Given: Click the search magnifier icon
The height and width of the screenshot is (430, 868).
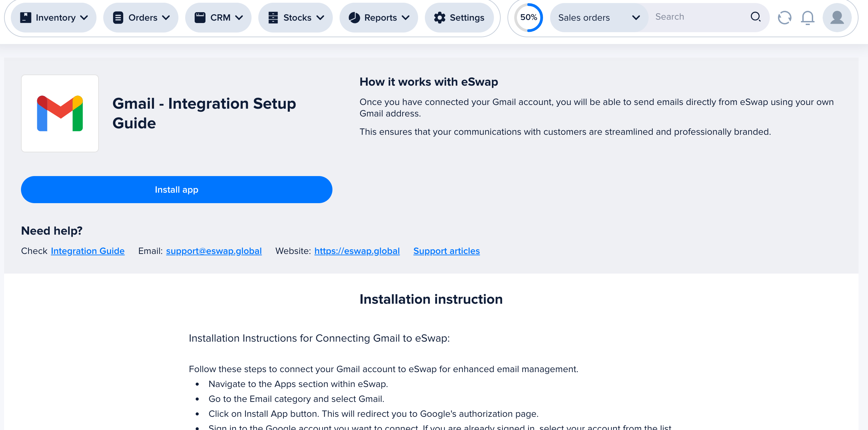Looking at the screenshot, I should coord(756,17).
